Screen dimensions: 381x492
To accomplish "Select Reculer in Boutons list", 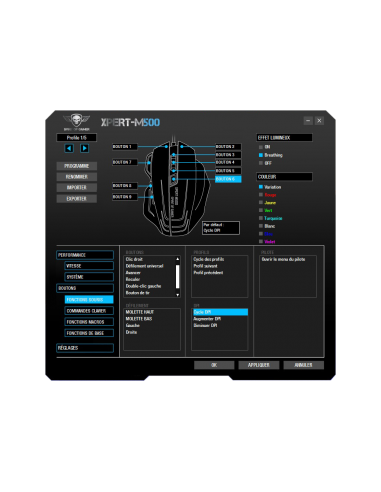I will [133, 279].
